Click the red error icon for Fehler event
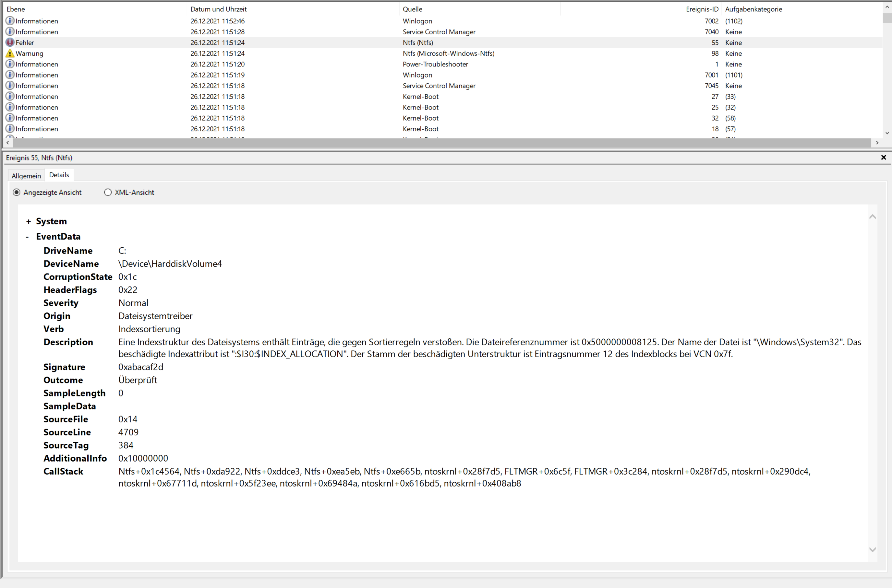 coord(10,42)
